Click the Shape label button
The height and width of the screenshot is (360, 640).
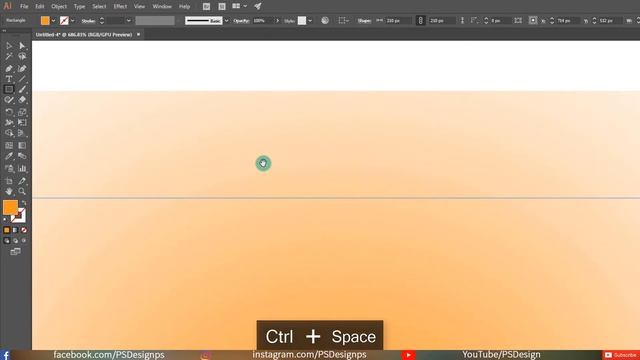(x=364, y=21)
